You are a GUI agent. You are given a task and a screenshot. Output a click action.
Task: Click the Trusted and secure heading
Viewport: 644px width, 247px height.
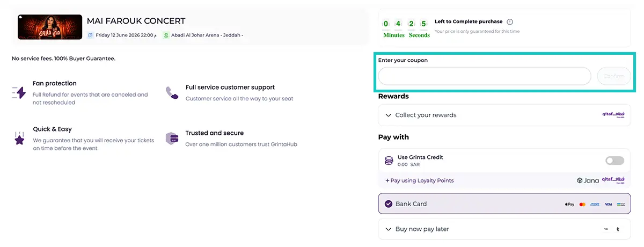pos(215,133)
